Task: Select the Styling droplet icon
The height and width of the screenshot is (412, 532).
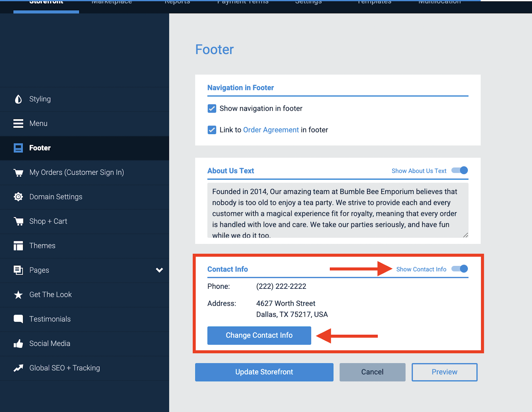Action: pyautogui.click(x=18, y=99)
